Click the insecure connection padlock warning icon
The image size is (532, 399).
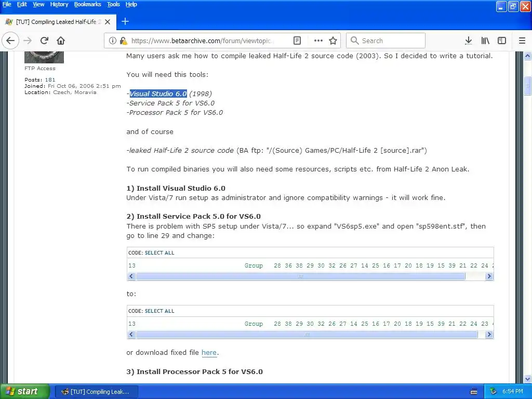[x=123, y=41]
